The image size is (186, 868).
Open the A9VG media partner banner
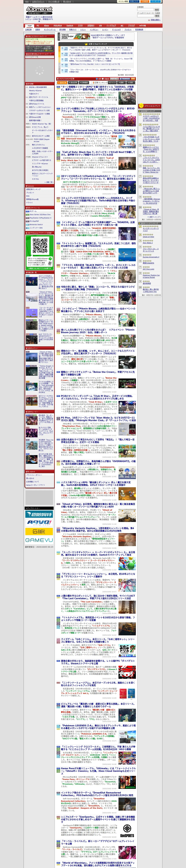pyautogui.click(x=39, y=523)
